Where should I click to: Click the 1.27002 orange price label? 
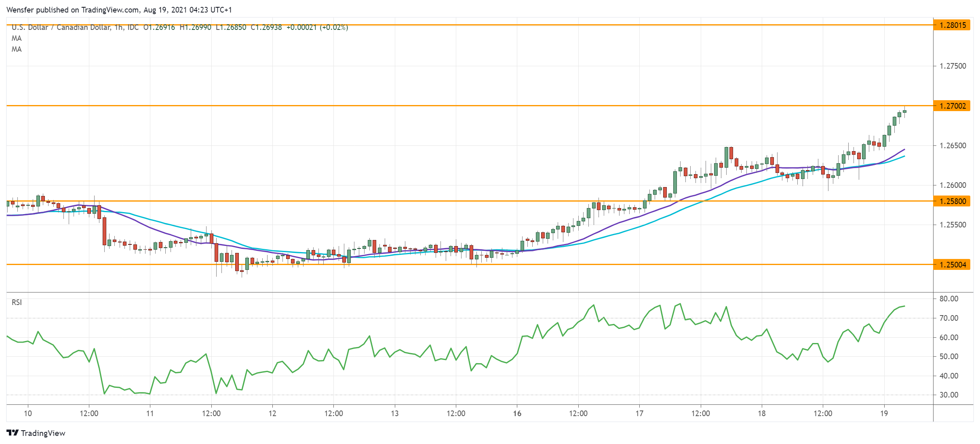[952, 106]
